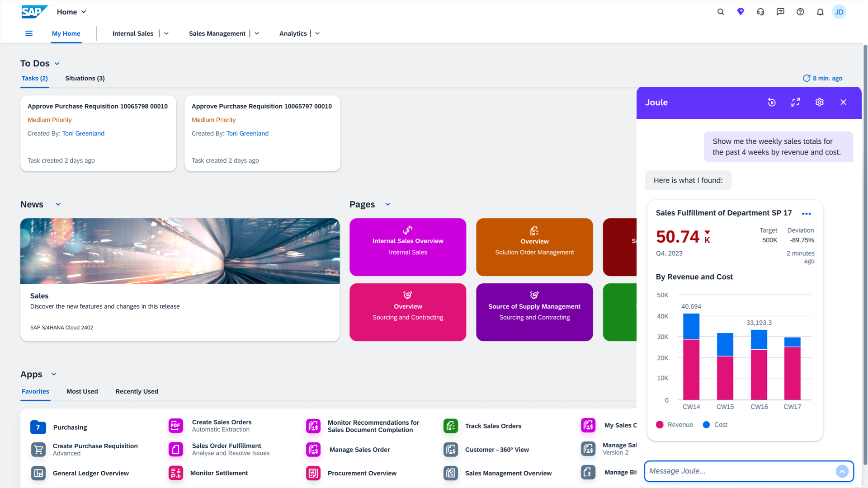Image resolution: width=868 pixels, height=488 pixels.
Task: Open Toni Greenland link on first task
Action: click(x=83, y=133)
